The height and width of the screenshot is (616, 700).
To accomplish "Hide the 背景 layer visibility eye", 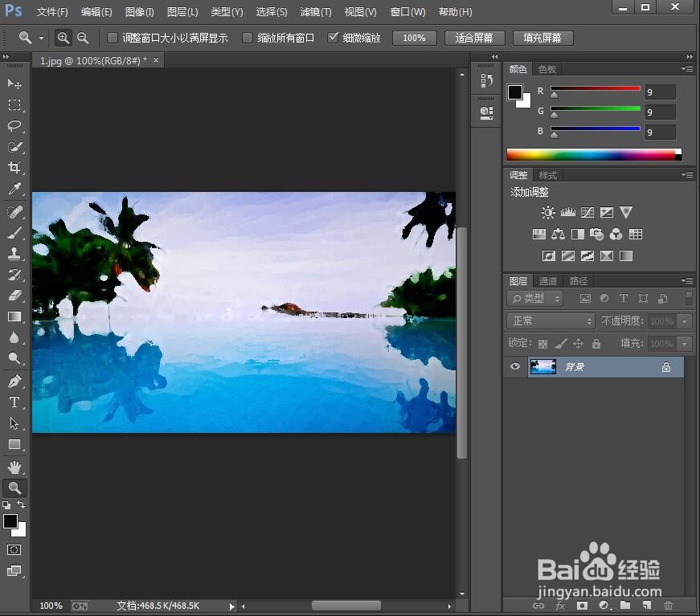I will [514, 366].
